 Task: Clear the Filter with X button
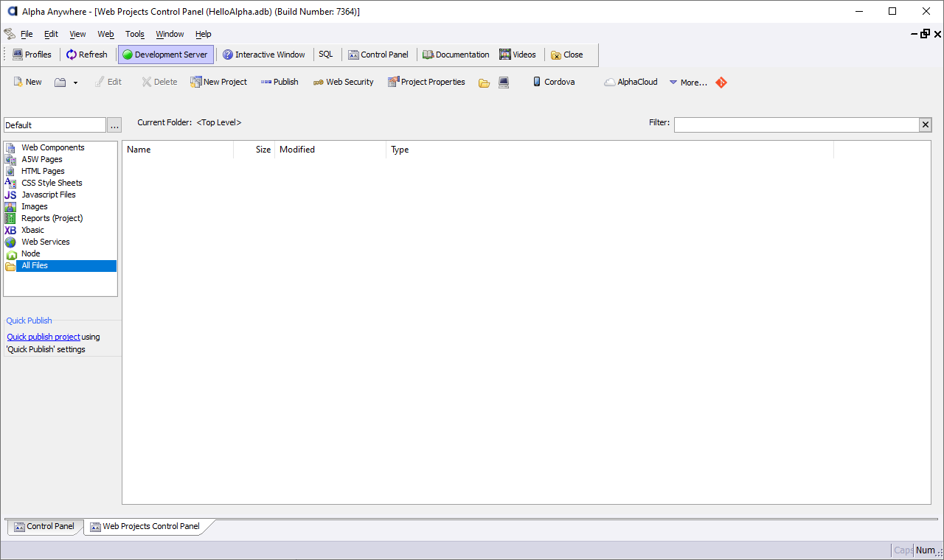pyautogui.click(x=926, y=125)
